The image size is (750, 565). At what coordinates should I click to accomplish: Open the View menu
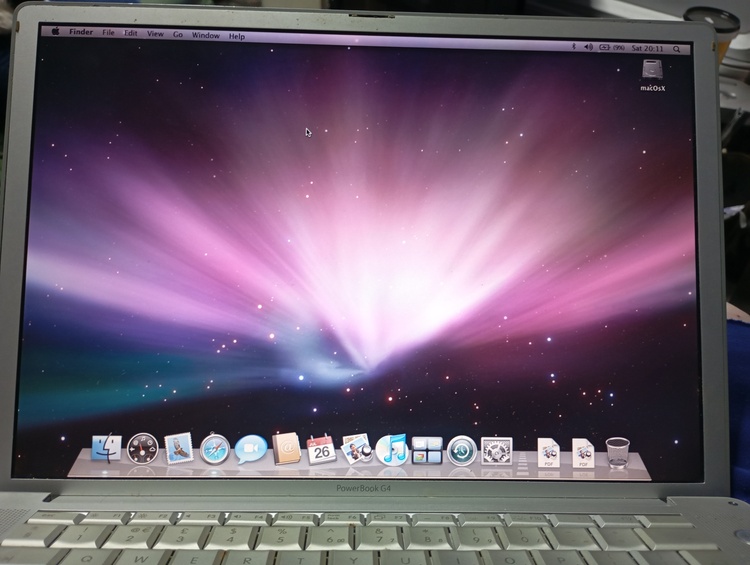point(155,33)
